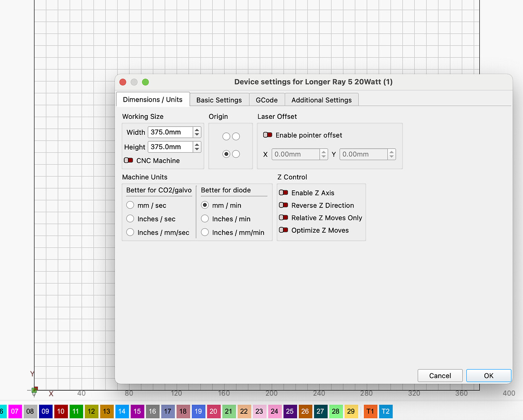The height and width of the screenshot is (420, 523).
Task: Click the Height input field
Action: click(170, 147)
